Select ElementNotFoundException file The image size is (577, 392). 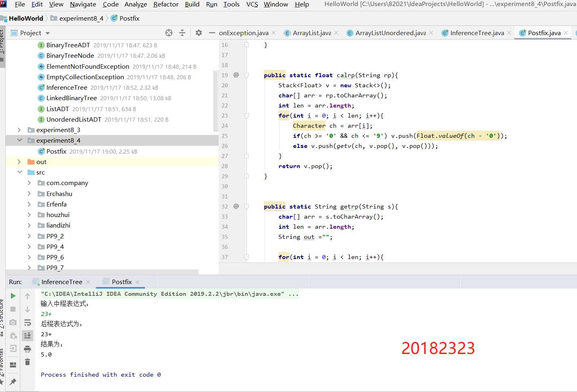(x=88, y=66)
